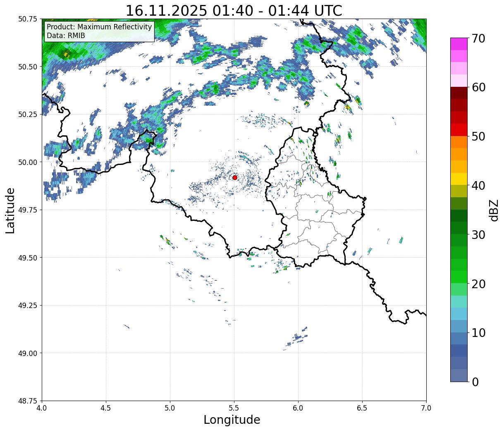This screenshot has width=504, height=430.
Task: Click the 60 tick label on the colorbar
Action: (478, 87)
